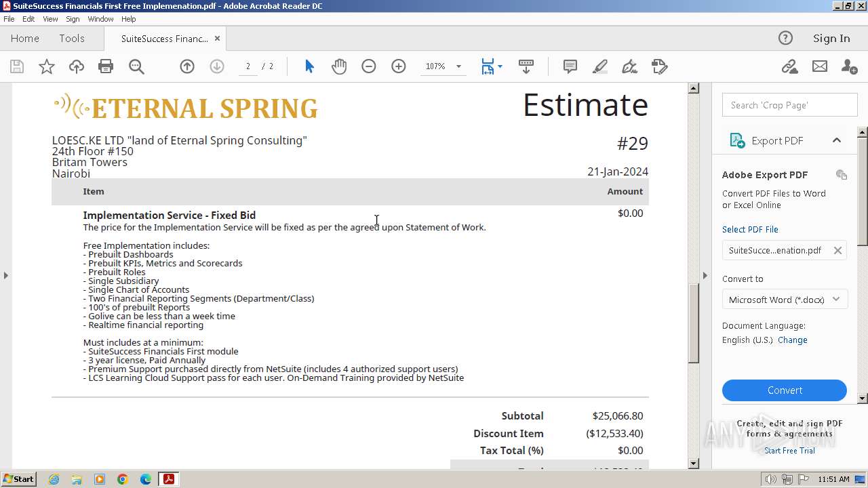Image resolution: width=868 pixels, height=488 pixels.
Task: Click the Export PDF panel icon
Action: pyautogui.click(x=737, y=140)
